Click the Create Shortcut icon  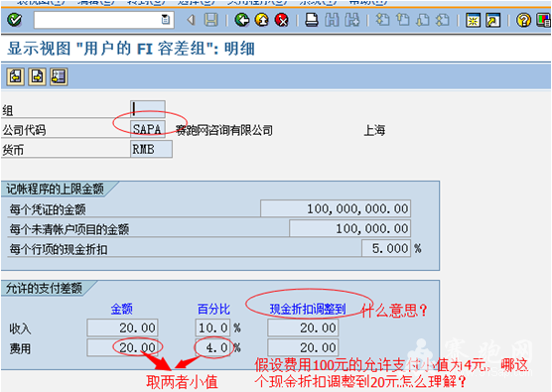[x=492, y=20]
